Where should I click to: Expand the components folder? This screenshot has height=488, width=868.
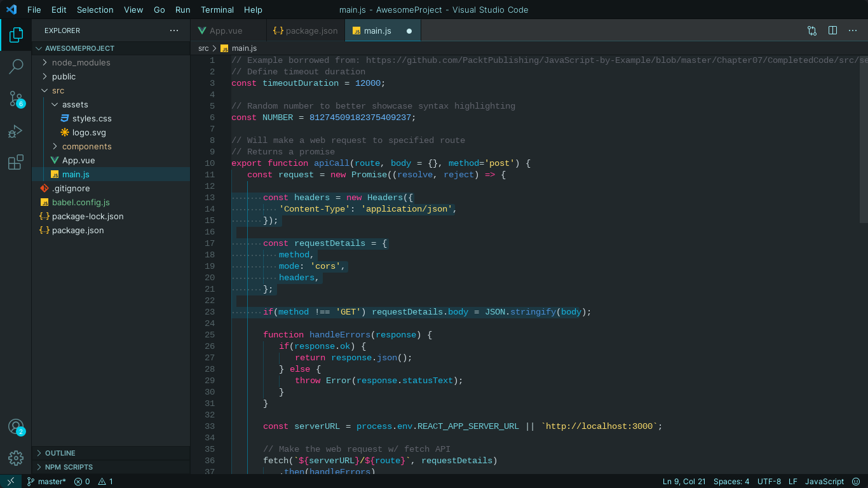coord(111,146)
